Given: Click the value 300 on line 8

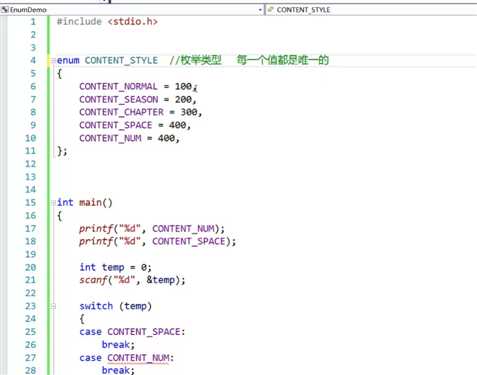Looking at the screenshot, I should 189,112.
